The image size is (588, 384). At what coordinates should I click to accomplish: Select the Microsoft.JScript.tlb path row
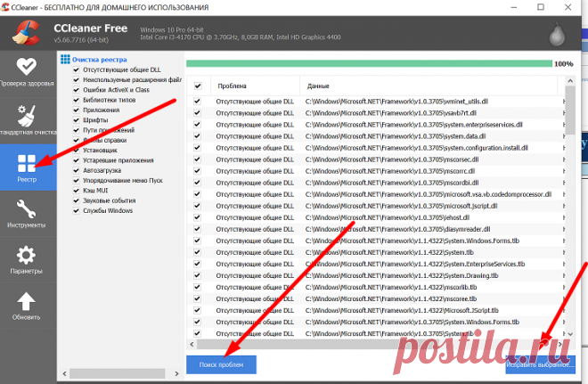point(375,311)
